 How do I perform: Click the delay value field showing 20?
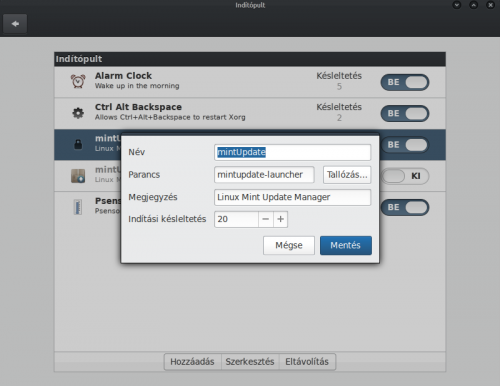[x=236, y=219]
